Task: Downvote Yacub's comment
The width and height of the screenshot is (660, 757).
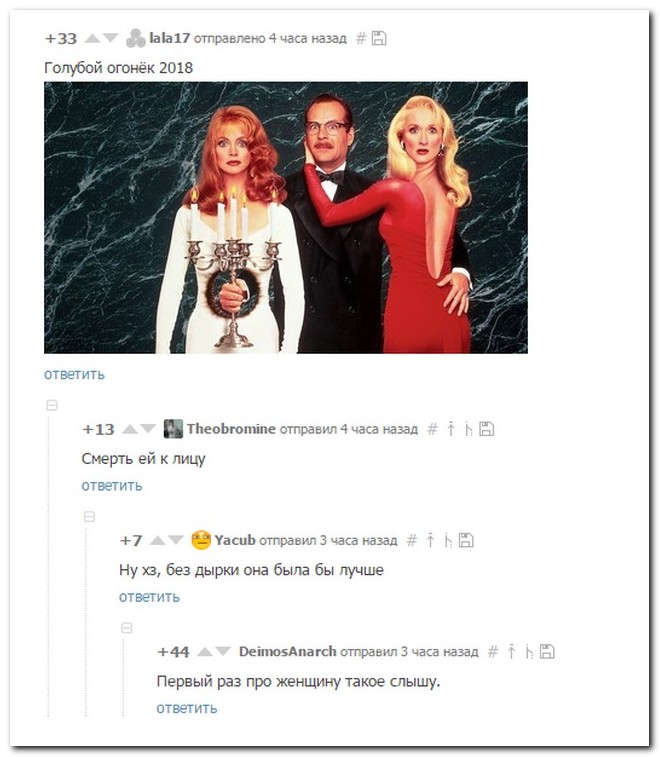Action: coord(176,540)
